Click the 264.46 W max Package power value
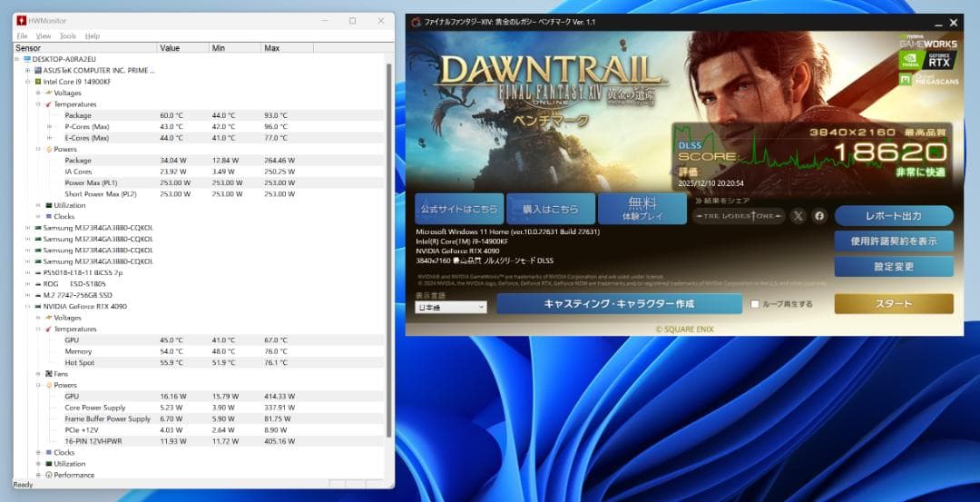 279,160
